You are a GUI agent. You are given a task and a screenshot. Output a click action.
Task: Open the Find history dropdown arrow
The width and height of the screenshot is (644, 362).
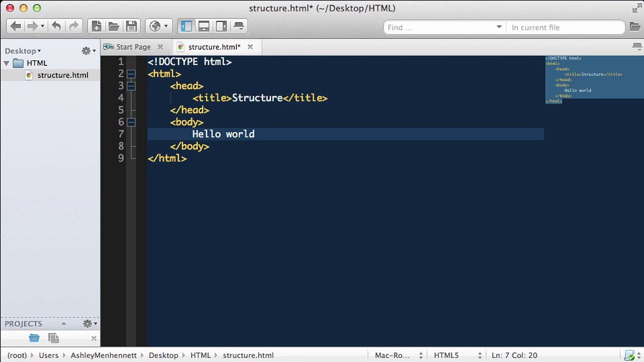499,27
